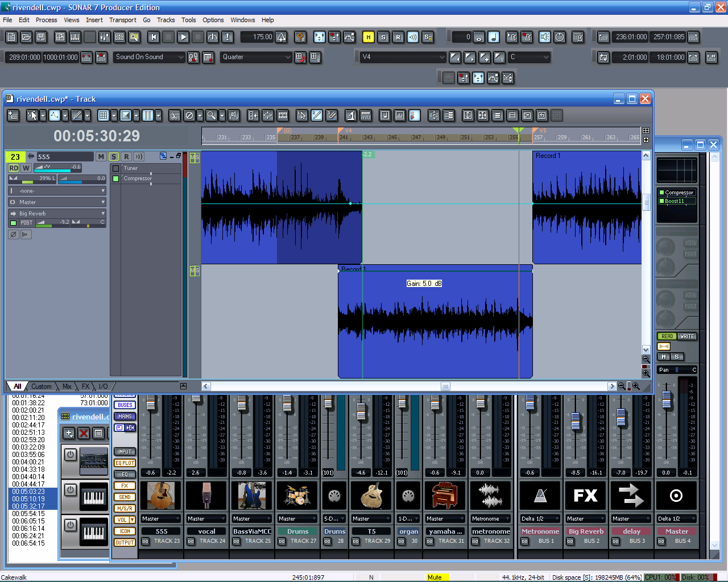Open the Big Reverb send dropdown
The height and width of the screenshot is (582, 728).
(57, 214)
